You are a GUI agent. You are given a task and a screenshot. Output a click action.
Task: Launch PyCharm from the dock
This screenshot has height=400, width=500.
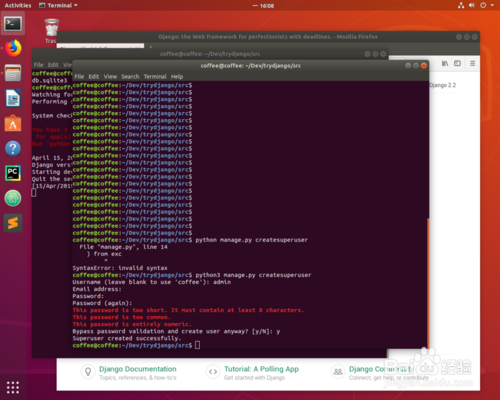pos(13,173)
